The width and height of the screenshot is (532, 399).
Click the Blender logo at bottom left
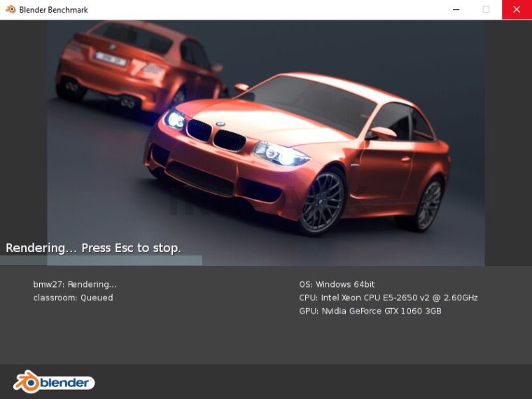(54, 381)
